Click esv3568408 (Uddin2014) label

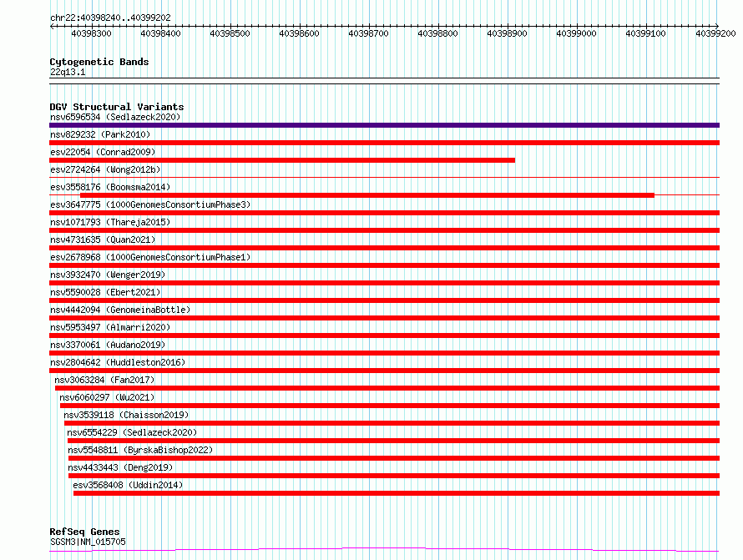(128, 485)
